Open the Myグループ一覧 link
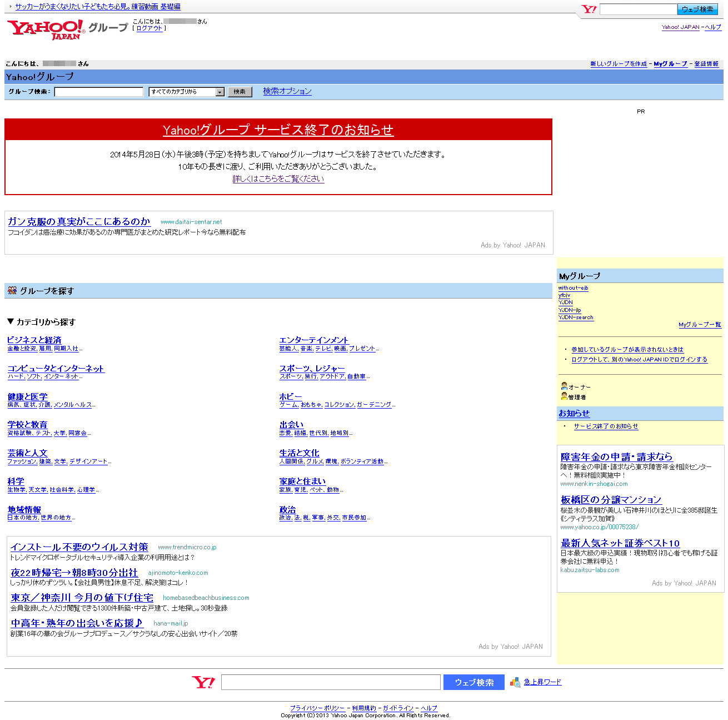The image size is (728, 720). (x=700, y=325)
